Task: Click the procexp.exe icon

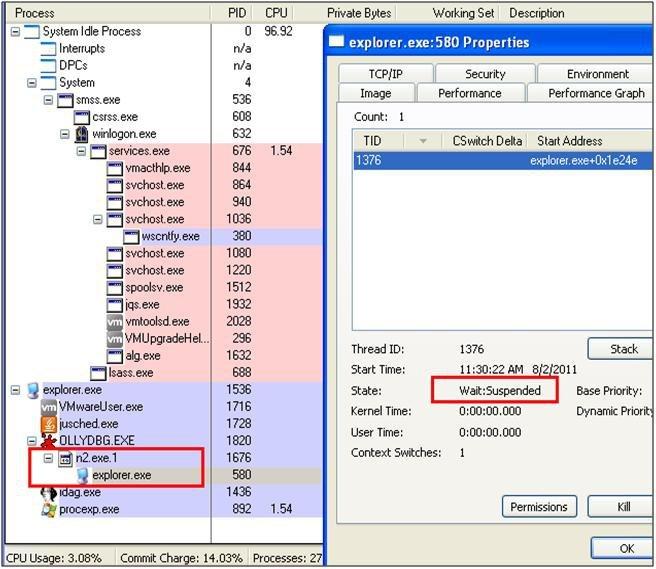Action: (49, 510)
